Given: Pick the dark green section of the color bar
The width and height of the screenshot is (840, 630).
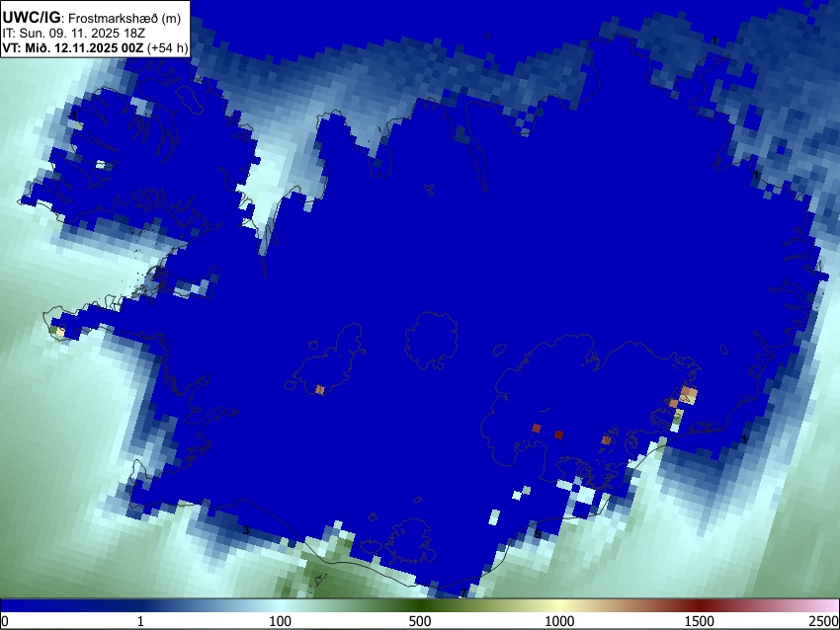Looking at the screenshot, I should pos(420,605).
